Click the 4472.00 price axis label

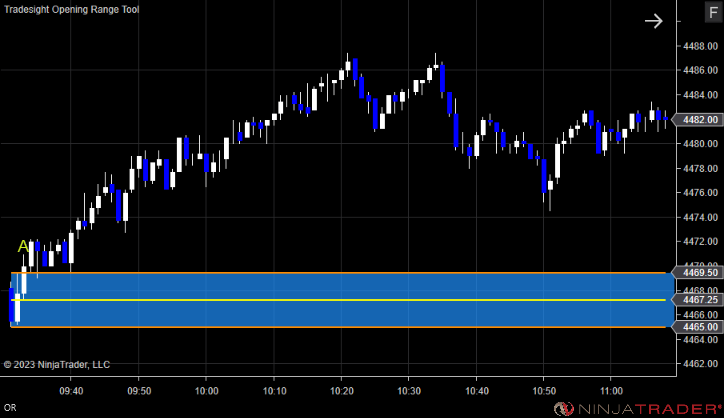(700, 242)
